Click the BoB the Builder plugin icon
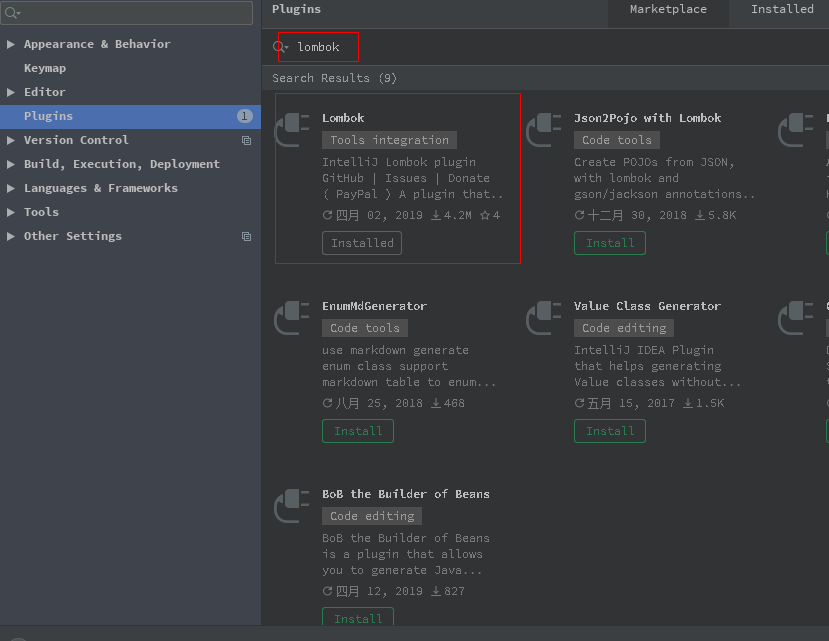This screenshot has height=641, width=829. (x=292, y=506)
